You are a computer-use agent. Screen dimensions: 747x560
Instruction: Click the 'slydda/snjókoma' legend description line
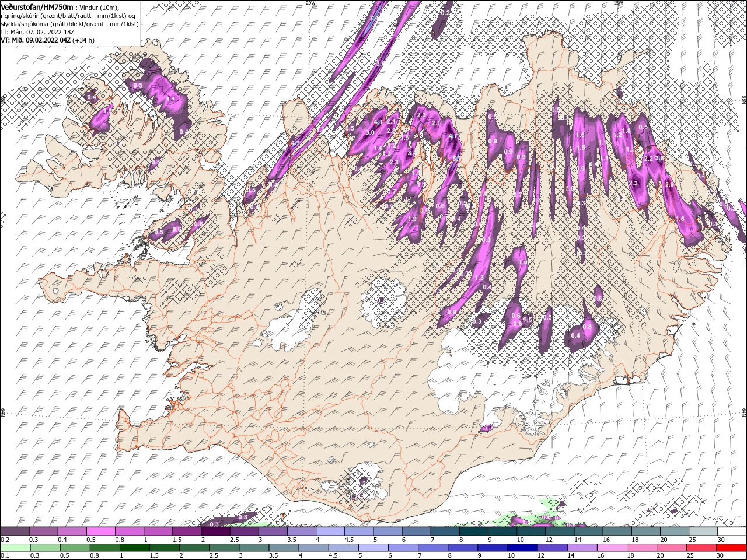click(x=68, y=24)
